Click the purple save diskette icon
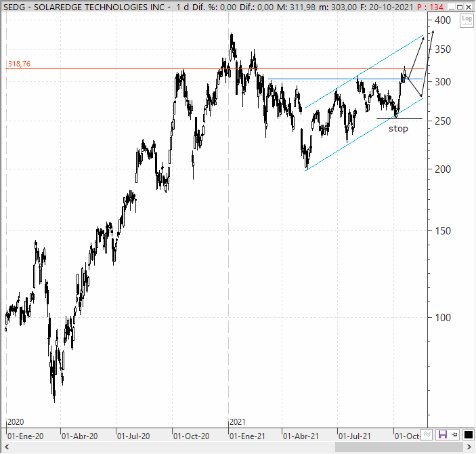Image resolution: width=476 pixels, height=454 pixels. pos(443,435)
